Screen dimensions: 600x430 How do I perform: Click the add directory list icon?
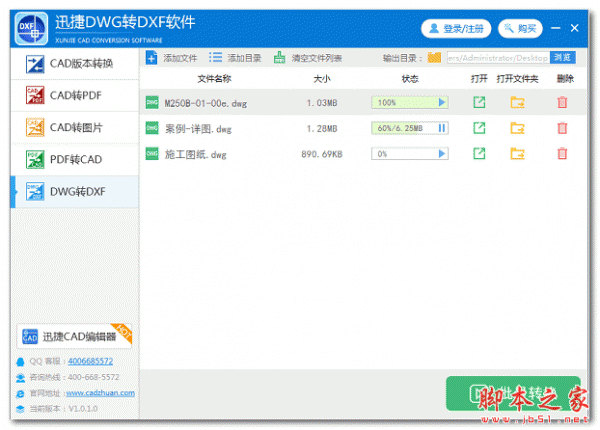click(x=215, y=58)
